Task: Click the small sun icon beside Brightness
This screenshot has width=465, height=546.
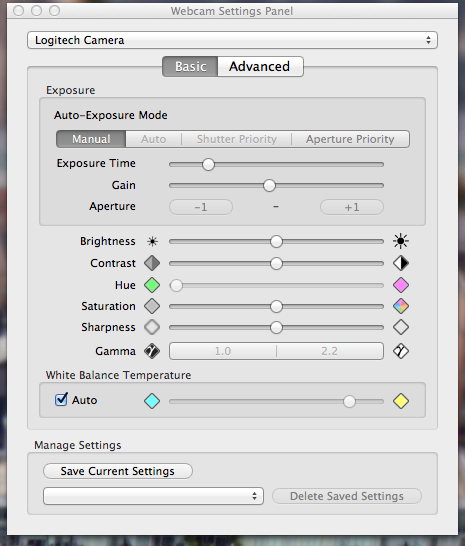Action: pos(152,241)
